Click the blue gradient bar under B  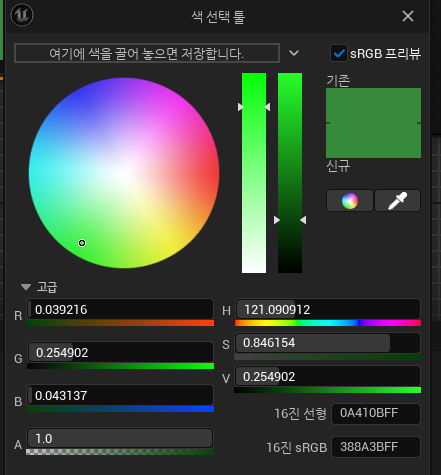click(120, 409)
